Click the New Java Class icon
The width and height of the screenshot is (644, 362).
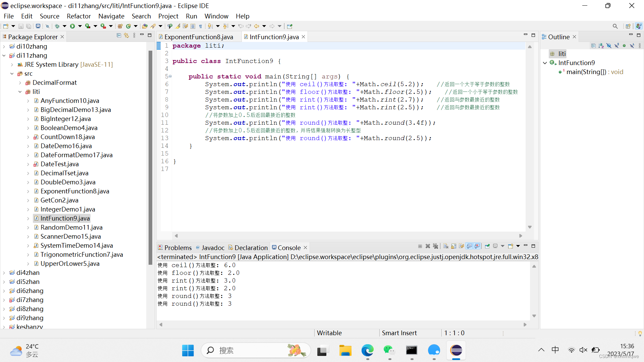(x=128, y=26)
